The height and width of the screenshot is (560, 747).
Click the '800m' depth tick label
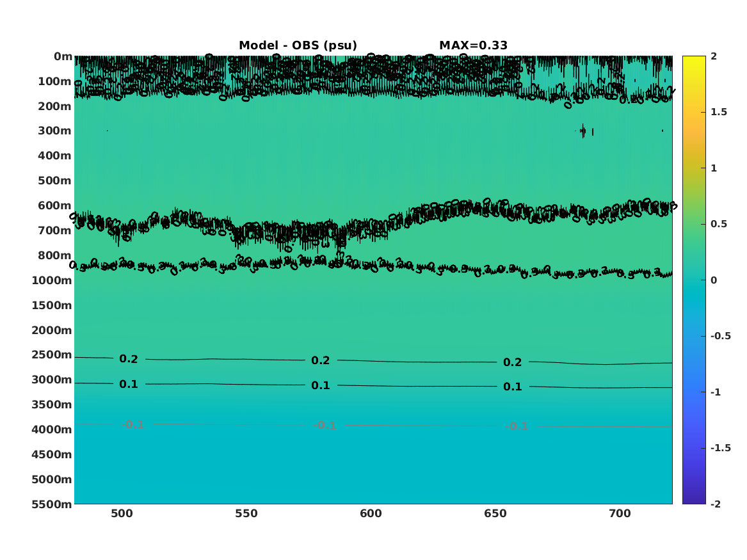click(x=55, y=255)
